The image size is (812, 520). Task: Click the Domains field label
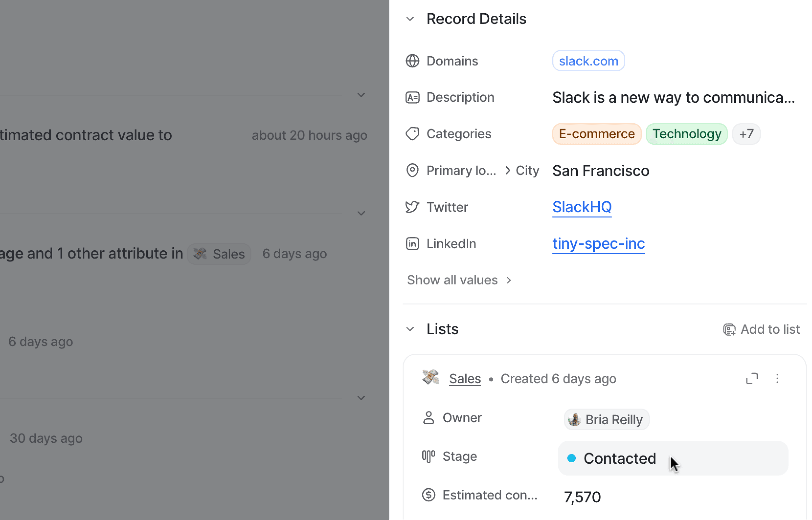452,61
